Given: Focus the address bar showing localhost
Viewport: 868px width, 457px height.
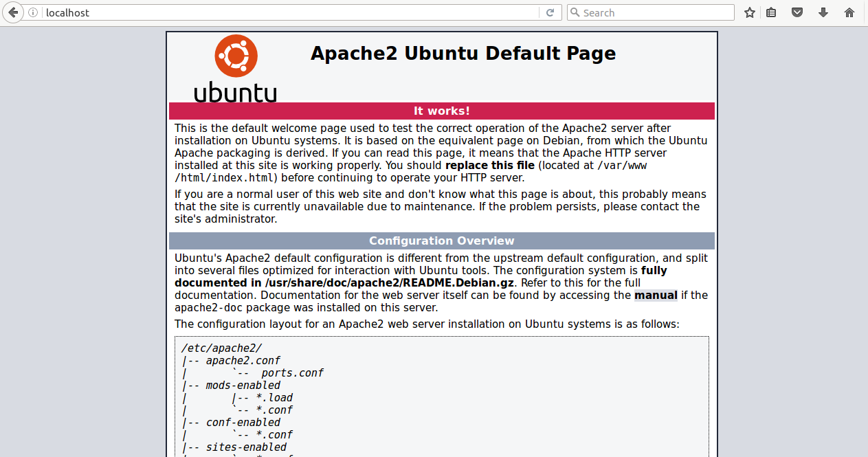Looking at the screenshot, I should coord(292,12).
